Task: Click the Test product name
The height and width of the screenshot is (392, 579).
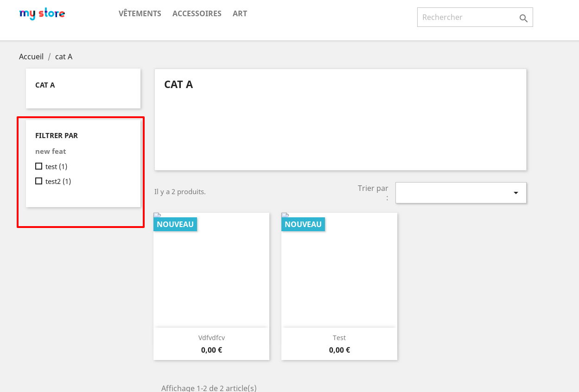Action: click(339, 338)
